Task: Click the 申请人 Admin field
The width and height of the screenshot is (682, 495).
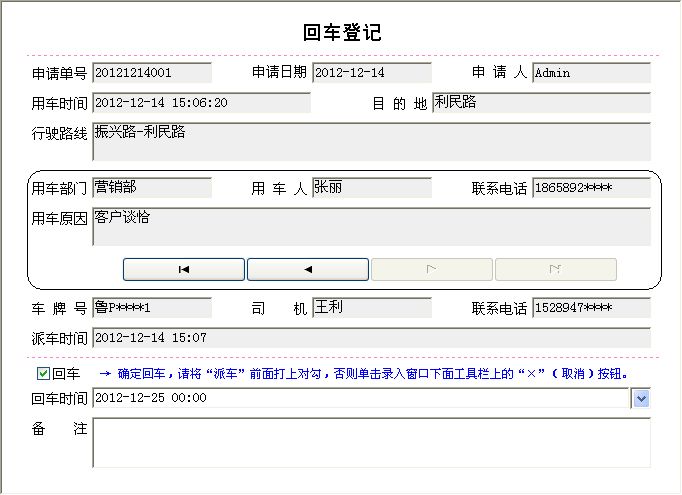Action: pyautogui.click(x=591, y=73)
